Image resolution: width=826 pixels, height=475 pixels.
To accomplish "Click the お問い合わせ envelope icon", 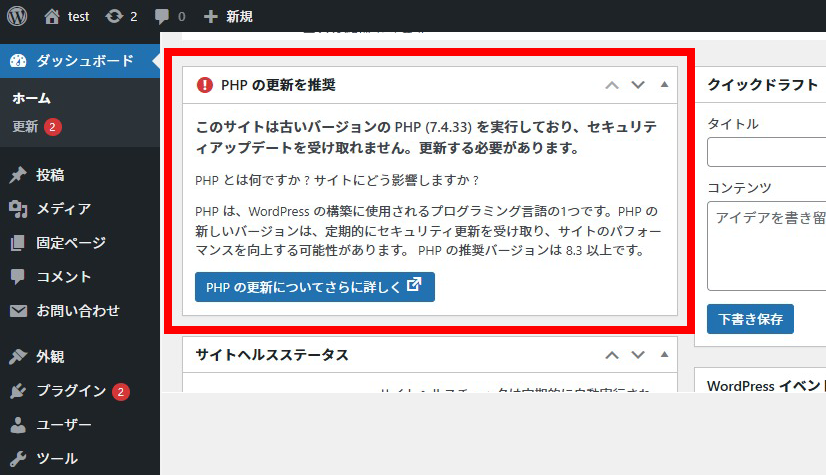I will 18,311.
